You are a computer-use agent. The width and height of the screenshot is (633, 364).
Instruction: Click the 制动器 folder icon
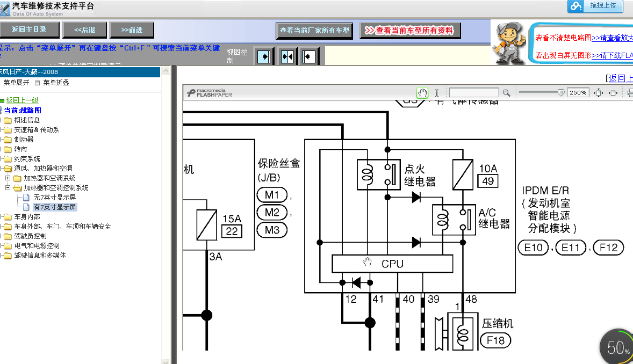point(8,140)
